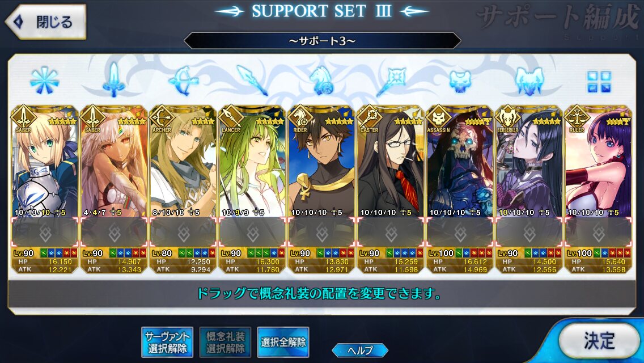The width and height of the screenshot is (644, 363).
Task: Click the empty craft essence slot under Rider
Action: (x=321, y=233)
